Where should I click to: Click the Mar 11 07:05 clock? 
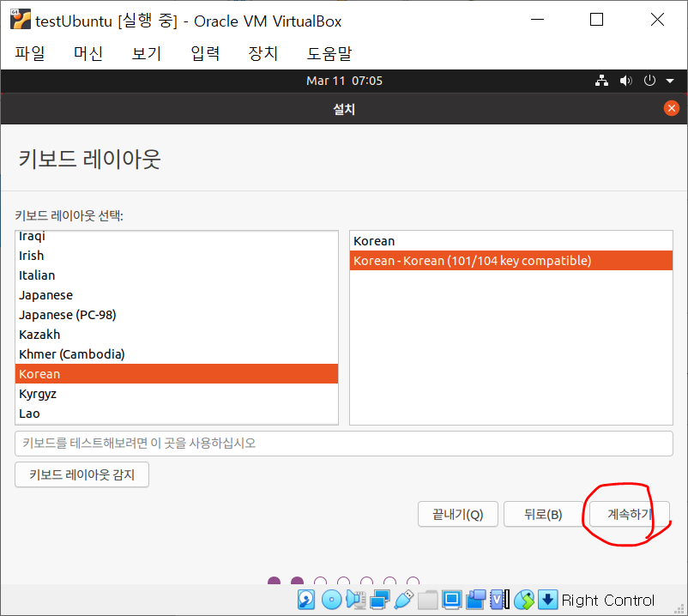coord(344,81)
